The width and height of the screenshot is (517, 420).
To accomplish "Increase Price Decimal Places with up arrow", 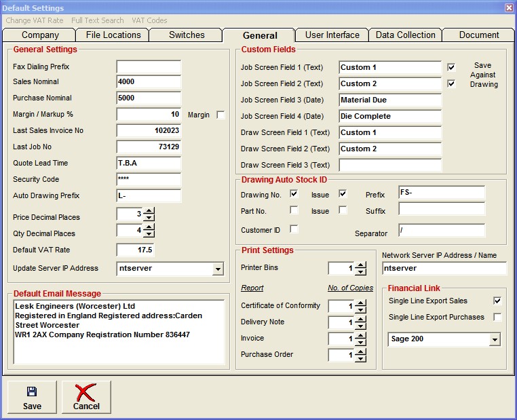I will pyautogui.click(x=149, y=211).
